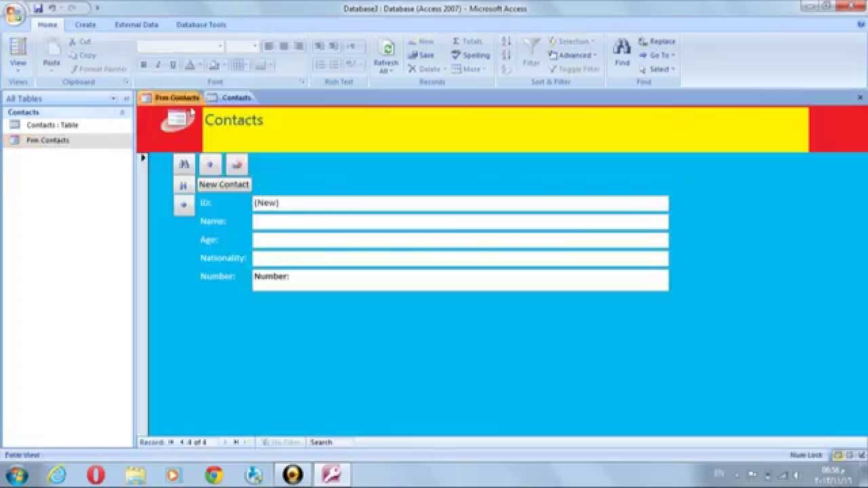The image size is (868, 488).
Task: Run the Spelling check
Action: coord(471,55)
